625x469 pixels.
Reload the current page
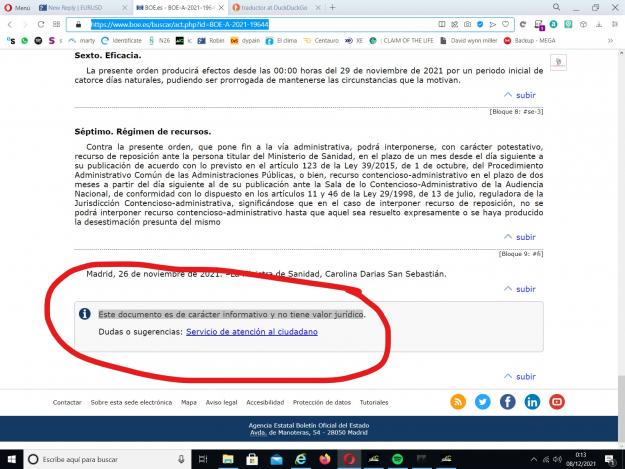pos(41,25)
